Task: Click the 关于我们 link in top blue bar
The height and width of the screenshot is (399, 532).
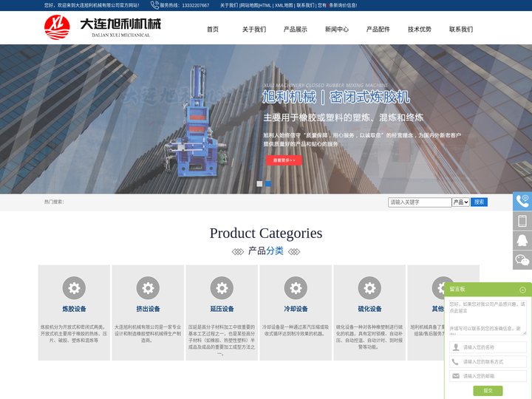Action: [229, 5]
